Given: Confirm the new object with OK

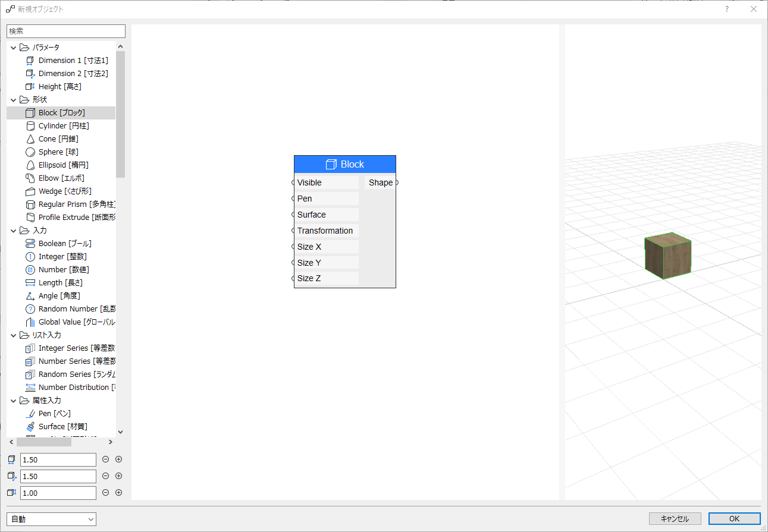Looking at the screenshot, I should click(734, 518).
